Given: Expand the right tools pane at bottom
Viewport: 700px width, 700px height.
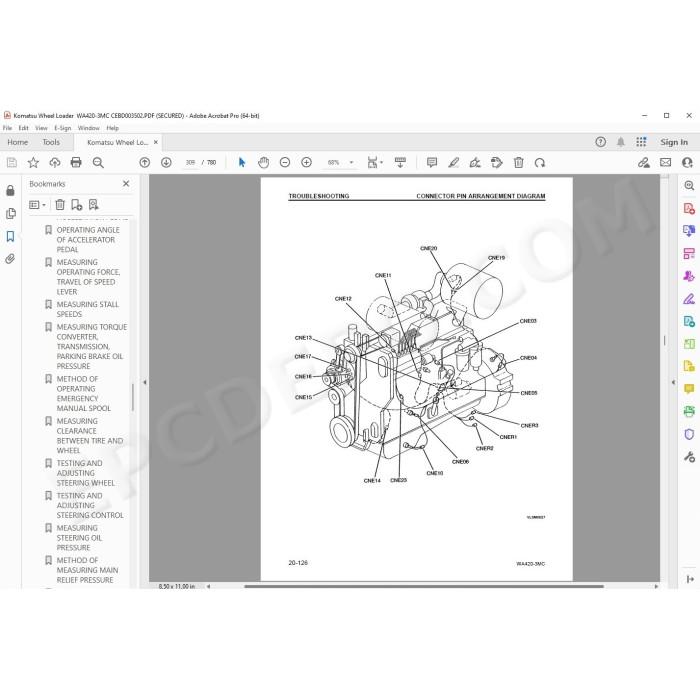Looking at the screenshot, I should (690, 579).
